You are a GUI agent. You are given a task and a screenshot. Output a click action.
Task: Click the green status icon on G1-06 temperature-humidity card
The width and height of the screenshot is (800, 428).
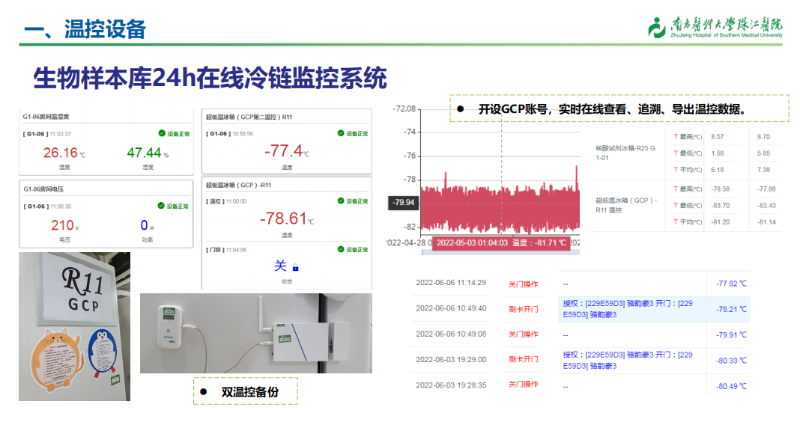(160, 133)
